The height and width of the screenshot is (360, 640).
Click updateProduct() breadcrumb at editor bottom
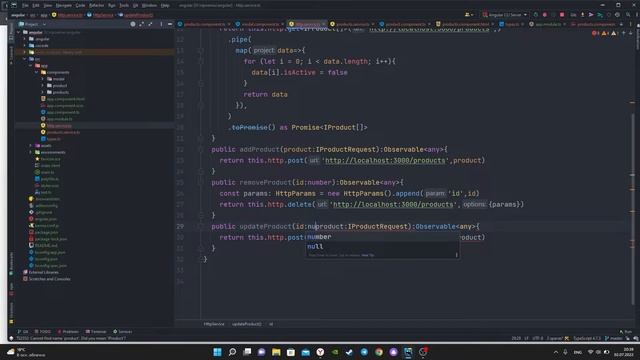[x=247, y=324]
